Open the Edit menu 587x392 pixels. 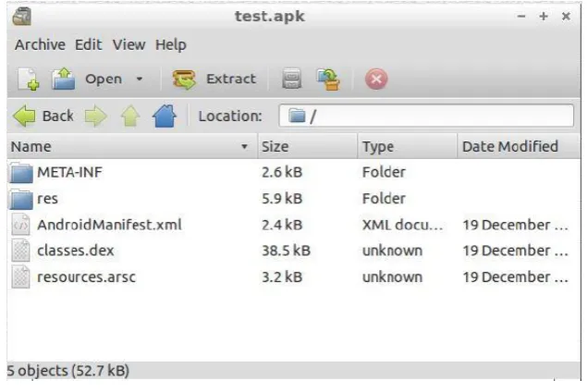point(89,45)
